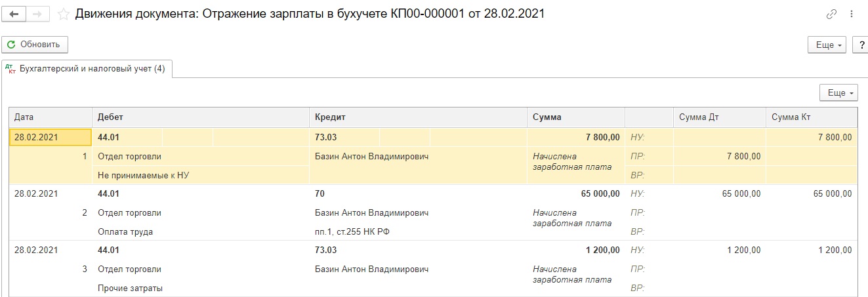Add document to favorites with star icon
Screen dimensions: 868x297
(64, 13)
